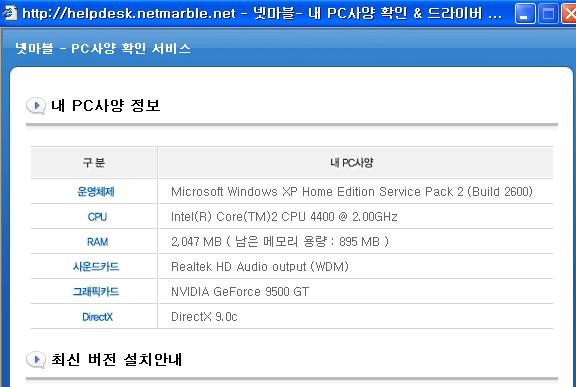Select the 내 PC사양 column header

[352, 162]
